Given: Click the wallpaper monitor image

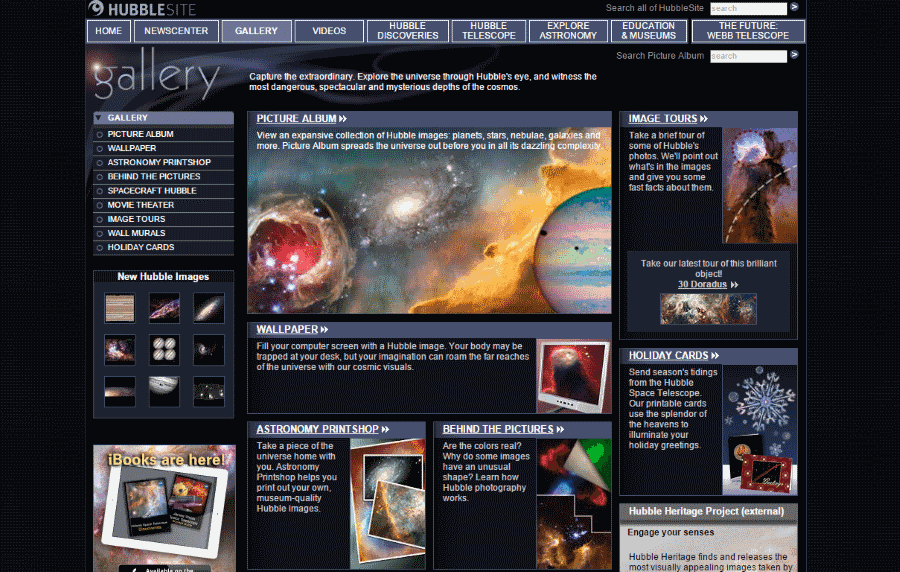Looking at the screenshot, I should [x=573, y=376].
